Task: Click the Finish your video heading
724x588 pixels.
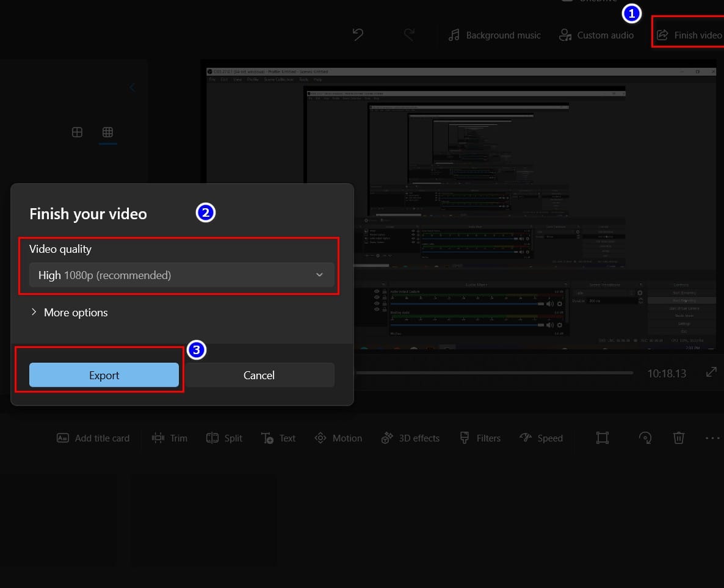Action: pos(88,214)
